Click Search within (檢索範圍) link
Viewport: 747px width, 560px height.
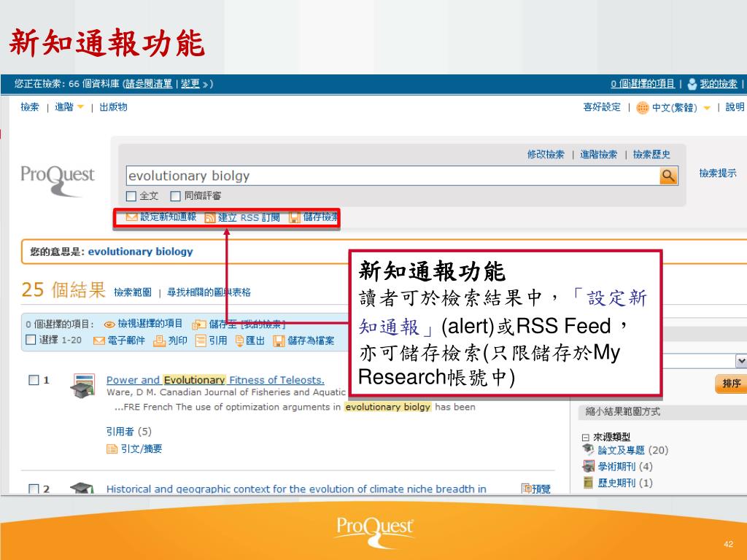tap(133, 292)
